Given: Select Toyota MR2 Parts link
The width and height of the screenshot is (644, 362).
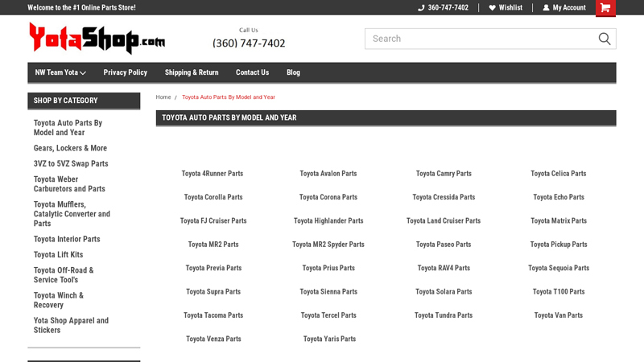Looking at the screenshot, I should [213, 245].
